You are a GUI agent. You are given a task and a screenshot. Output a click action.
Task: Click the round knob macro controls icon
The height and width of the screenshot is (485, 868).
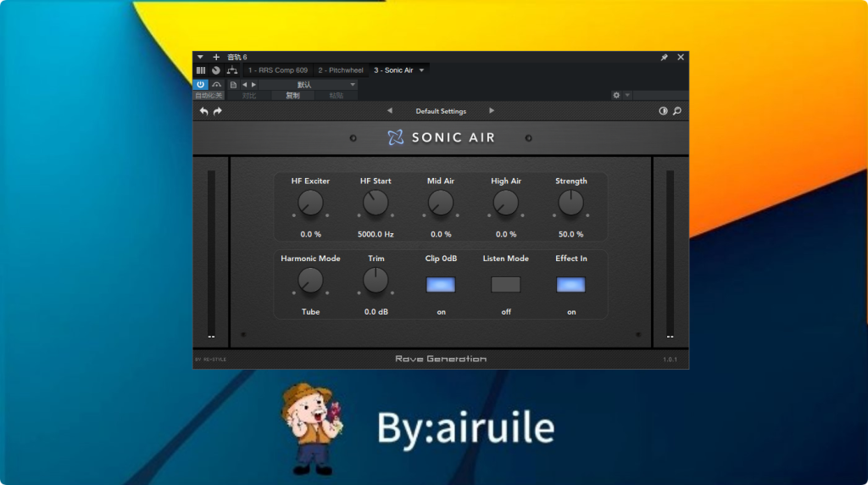216,70
